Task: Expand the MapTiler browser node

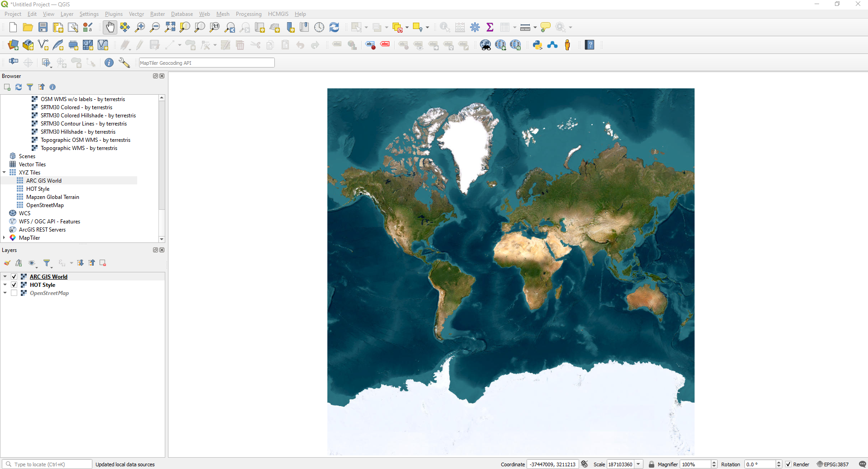Action: 4,238
